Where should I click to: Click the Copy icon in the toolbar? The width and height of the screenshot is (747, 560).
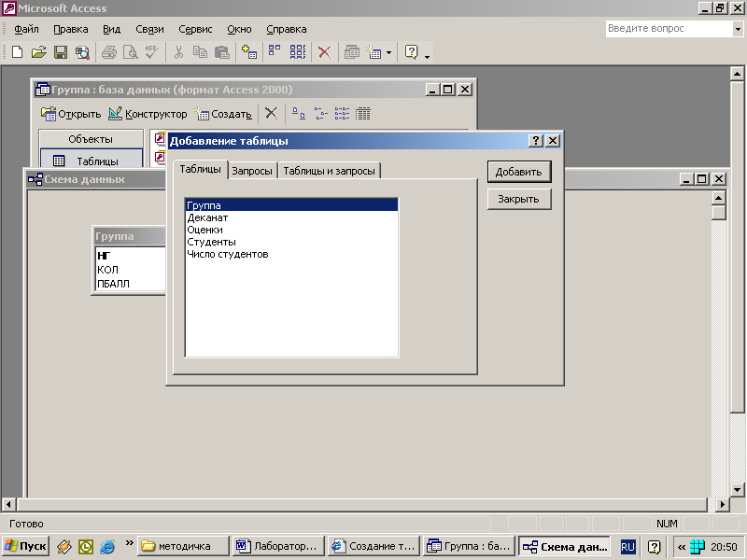[200, 52]
